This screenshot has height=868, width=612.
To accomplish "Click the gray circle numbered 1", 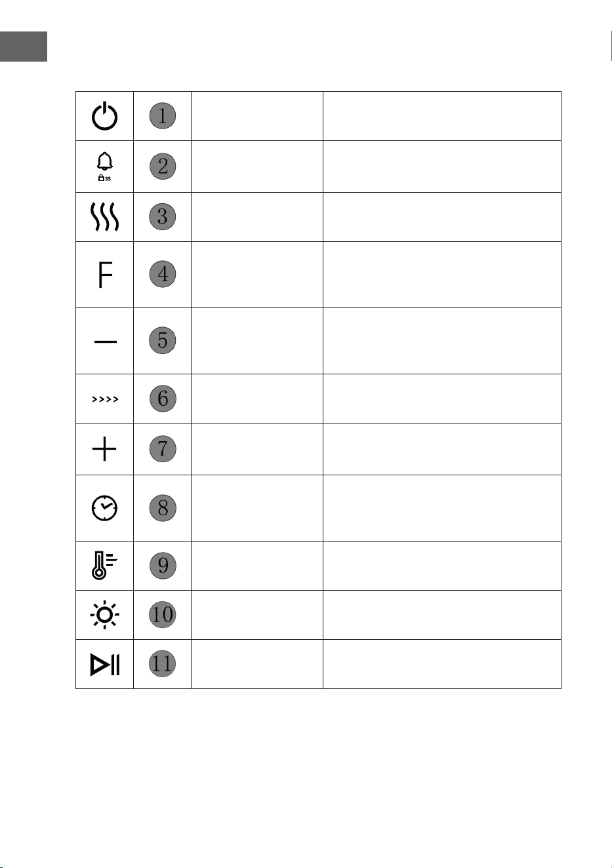I will tap(163, 116).
